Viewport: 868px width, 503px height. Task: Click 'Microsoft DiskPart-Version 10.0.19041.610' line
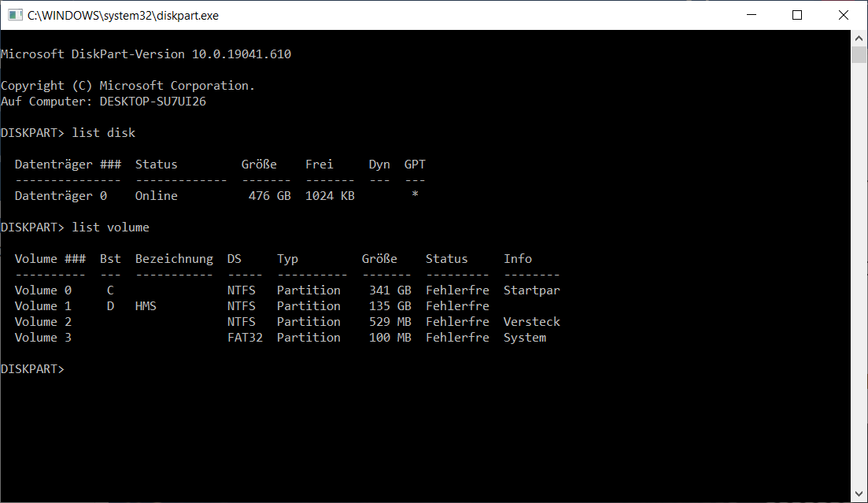point(146,54)
